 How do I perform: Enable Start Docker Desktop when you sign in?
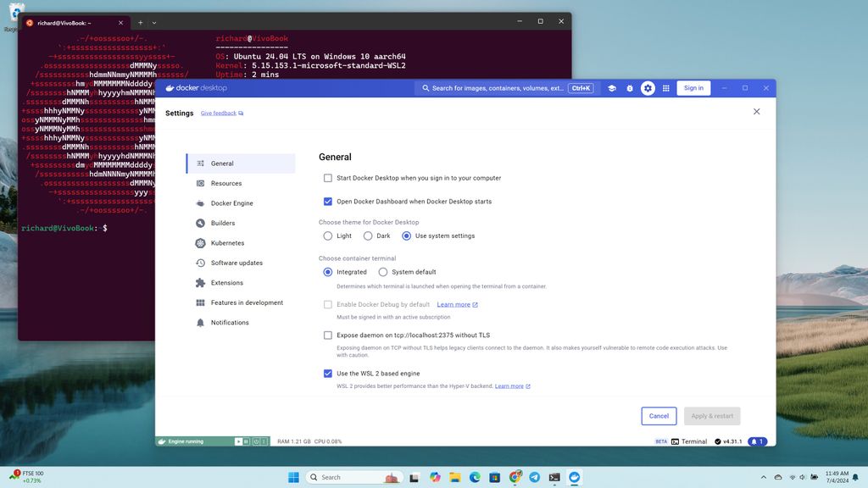click(327, 178)
